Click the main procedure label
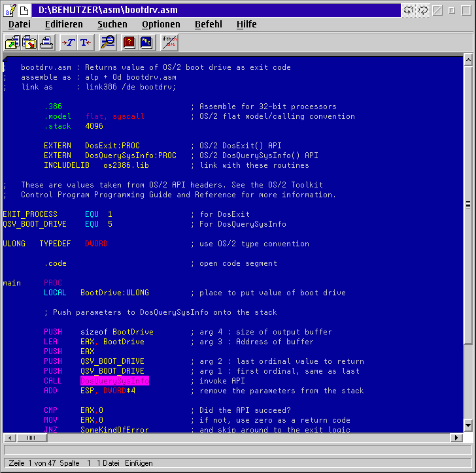Screen dimensions: 476x473 (12, 283)
